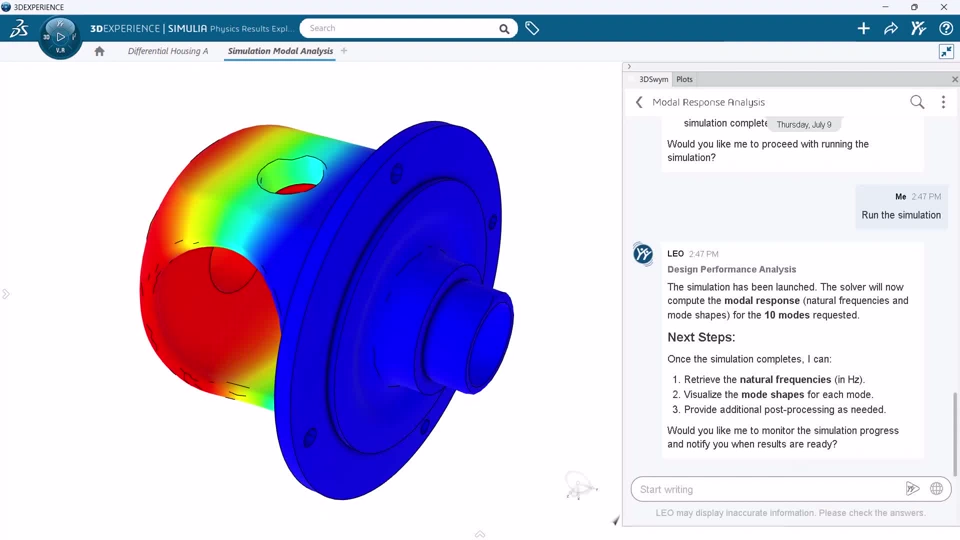Viewport: 960px width, 540px height.
Task: Click the 'Next Steps:' heading
Action: pyautogui.click(x=701, y=337)
